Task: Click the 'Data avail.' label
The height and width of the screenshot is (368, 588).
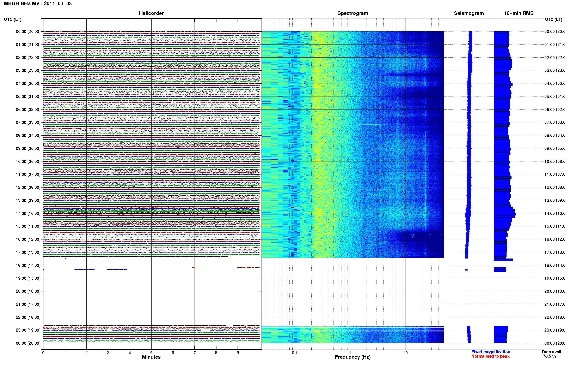Action: (x=552, y=352)
